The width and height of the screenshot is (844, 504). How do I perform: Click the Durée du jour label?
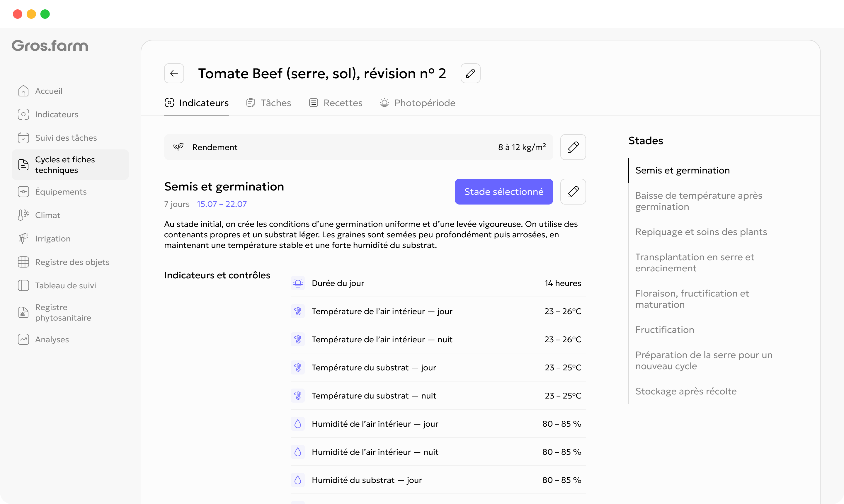point(338,283)
